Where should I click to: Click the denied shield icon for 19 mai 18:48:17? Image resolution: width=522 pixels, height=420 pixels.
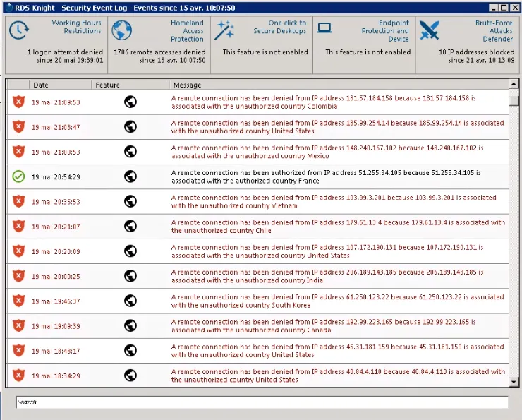pyautogui.click(x=18, y=350)
